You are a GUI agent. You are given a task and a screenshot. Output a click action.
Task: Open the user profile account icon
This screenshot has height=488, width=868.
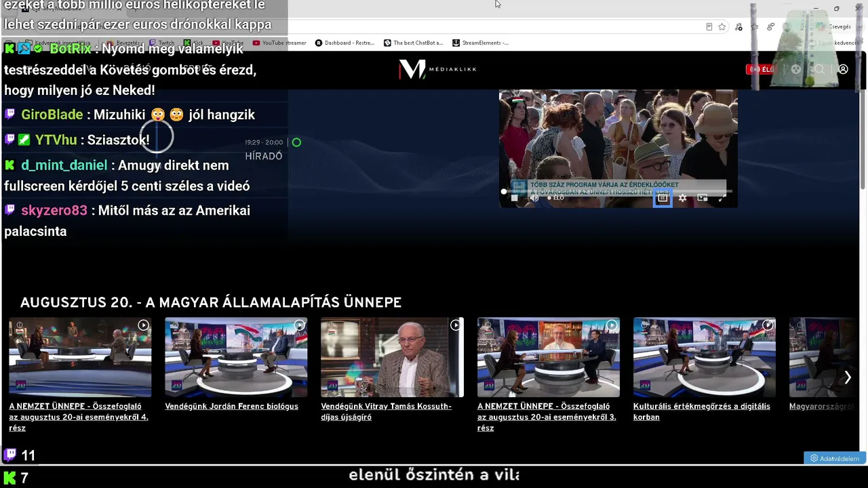pos(843,69)
